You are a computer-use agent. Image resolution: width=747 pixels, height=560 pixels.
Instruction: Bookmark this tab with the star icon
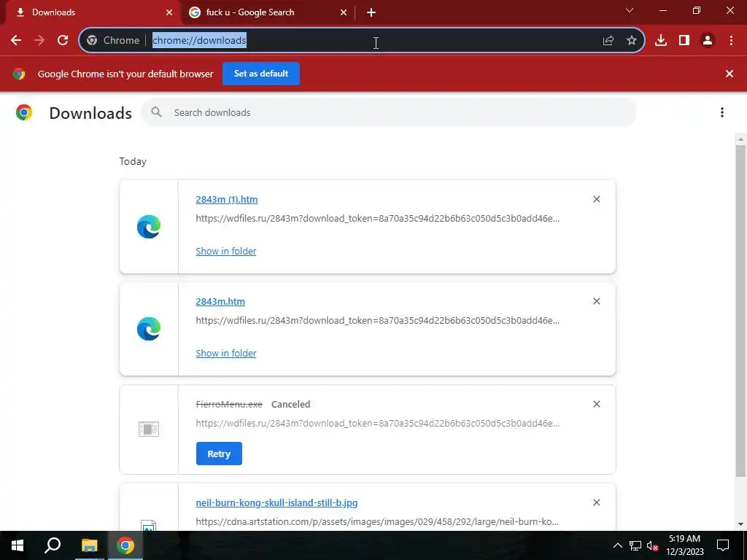click(x=632, y=41)
